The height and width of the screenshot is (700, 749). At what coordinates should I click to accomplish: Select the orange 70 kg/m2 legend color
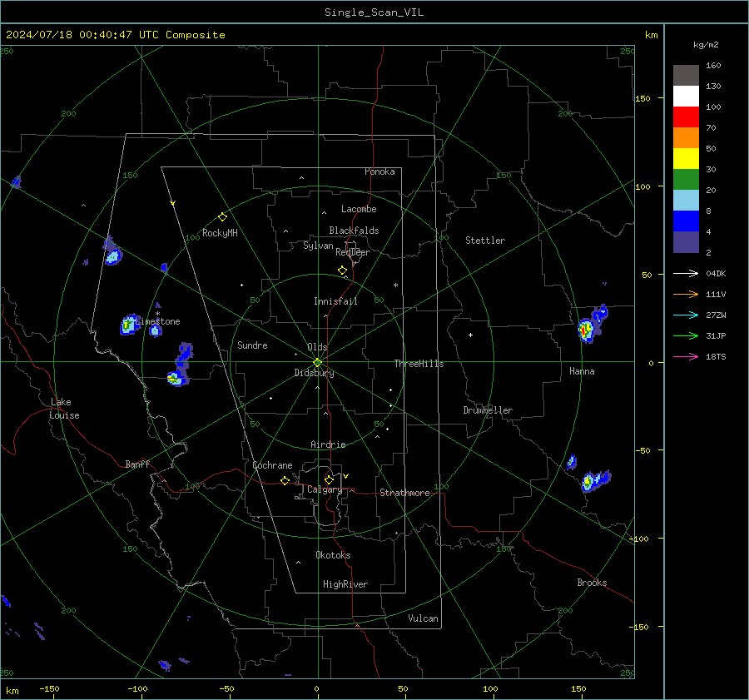pyautogui.click(x=686, y=137)
